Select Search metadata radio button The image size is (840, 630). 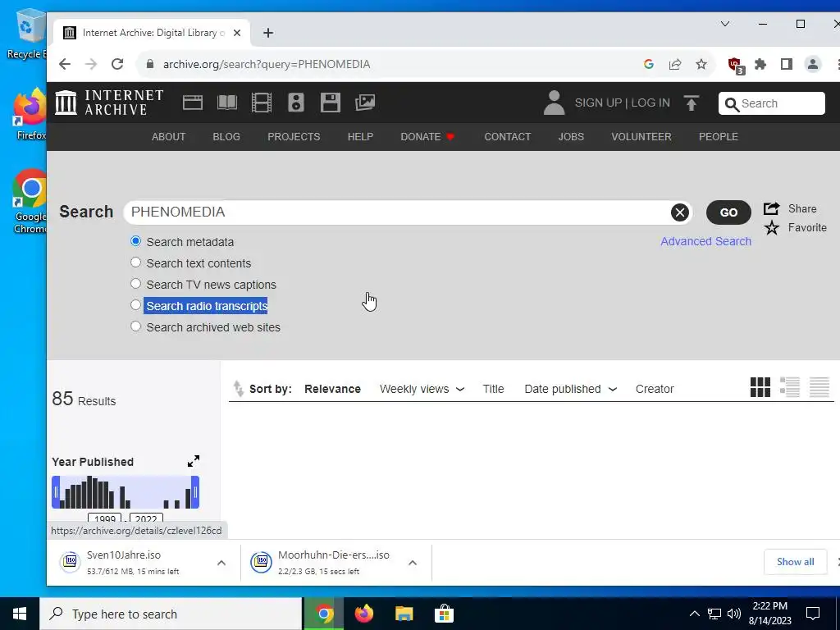(x=135, y=241)
